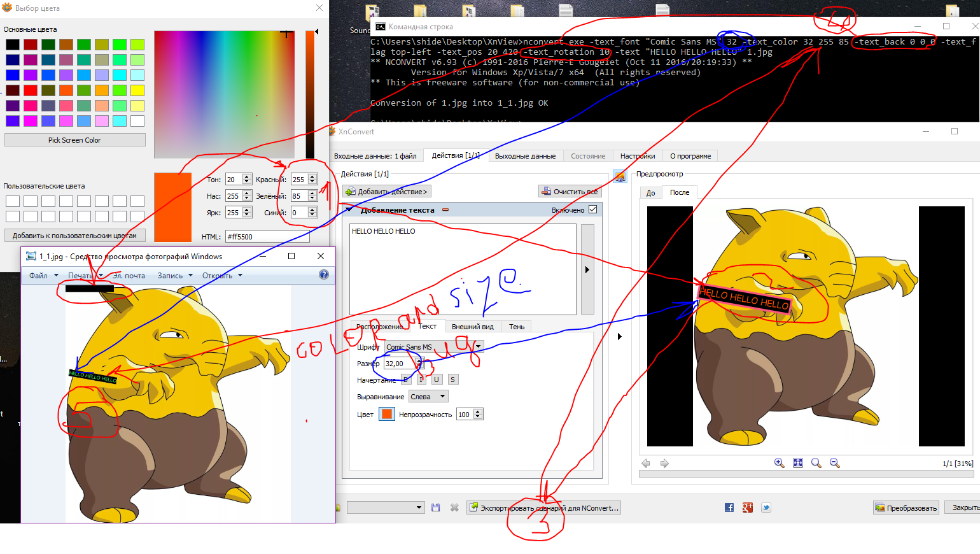This screenshot has width=980, height=554.
Task: Open the Состояние tab
Action: 588,156
